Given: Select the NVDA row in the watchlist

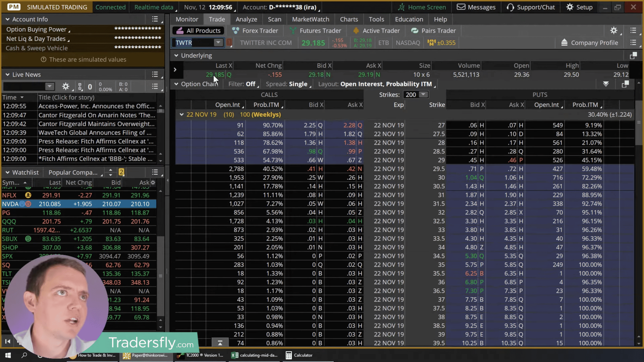Looking at the screenshot, I should 79,204.
